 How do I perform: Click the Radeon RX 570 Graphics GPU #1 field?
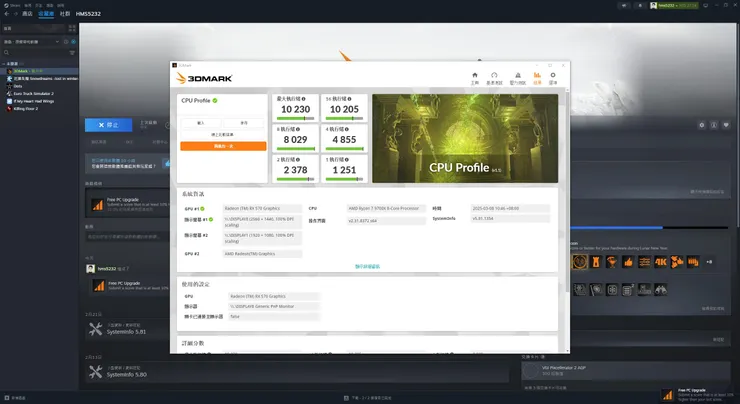[x=262, y=209]
